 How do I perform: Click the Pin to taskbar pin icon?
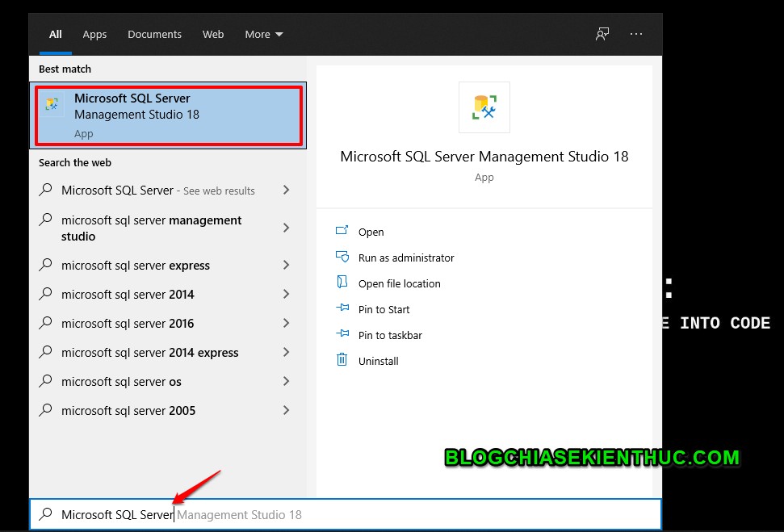tap(342, 333)
